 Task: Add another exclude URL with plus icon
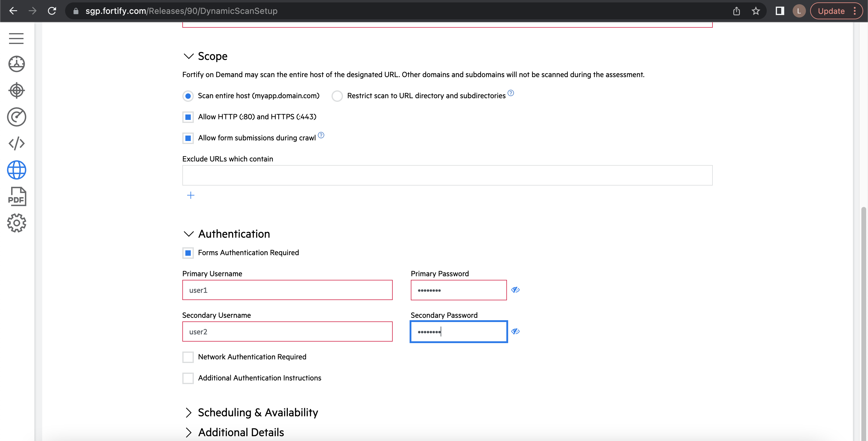coord(191,195)
